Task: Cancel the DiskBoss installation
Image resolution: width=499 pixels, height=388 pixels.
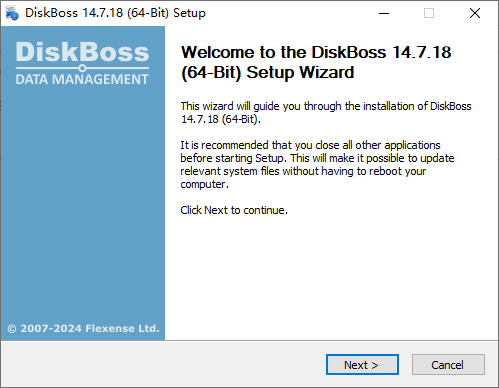Action: 448,365
